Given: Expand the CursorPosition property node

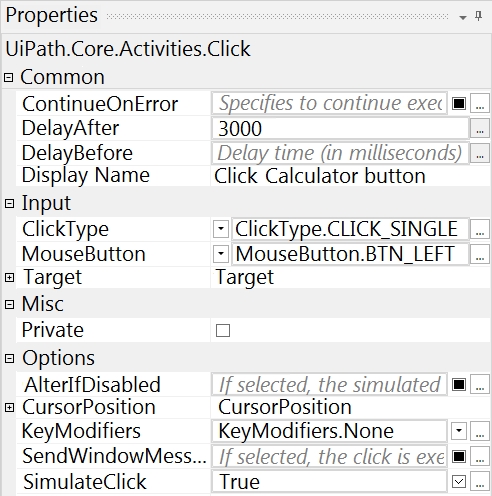Looking at the screenshot, I should pos(9,407).
